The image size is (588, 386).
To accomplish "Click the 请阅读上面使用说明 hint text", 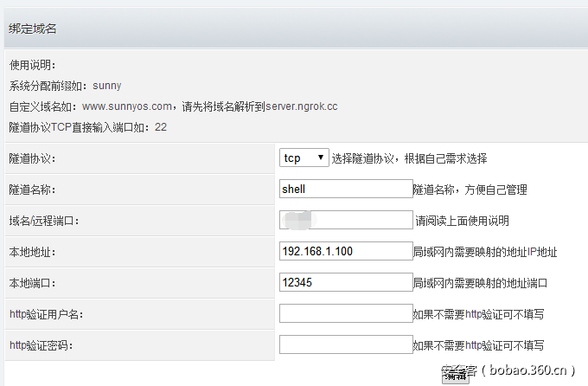I will (x=462, y=221).
